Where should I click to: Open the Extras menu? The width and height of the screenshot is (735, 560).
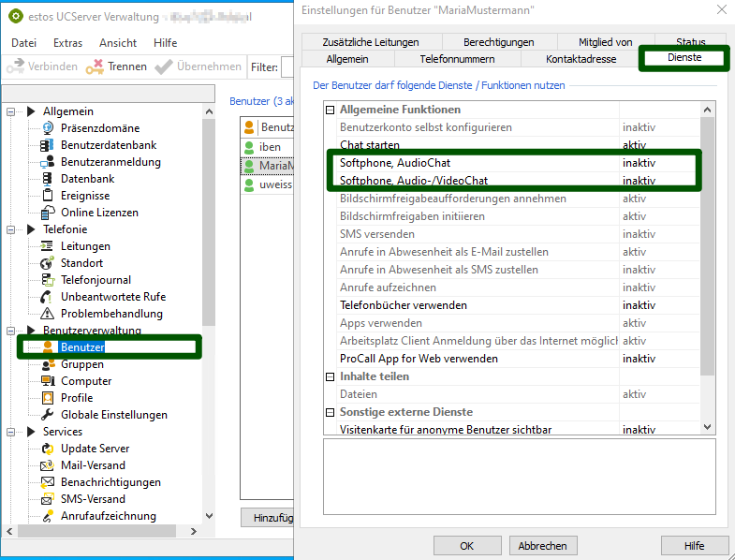67,43
